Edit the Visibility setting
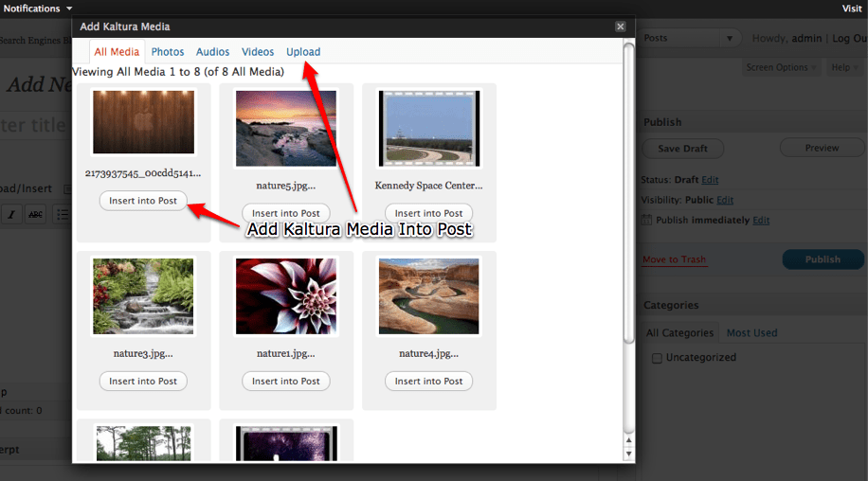868x481 pixels. point(725,200)
